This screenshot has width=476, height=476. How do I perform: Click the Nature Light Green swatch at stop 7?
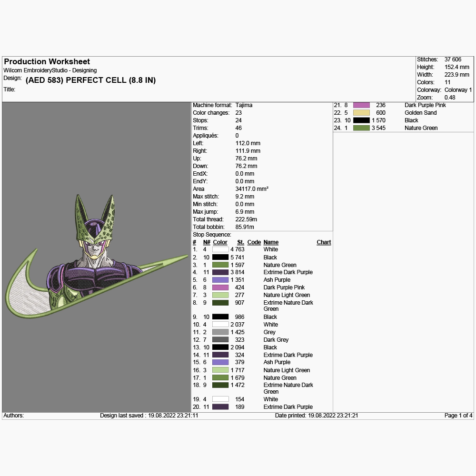220,295
